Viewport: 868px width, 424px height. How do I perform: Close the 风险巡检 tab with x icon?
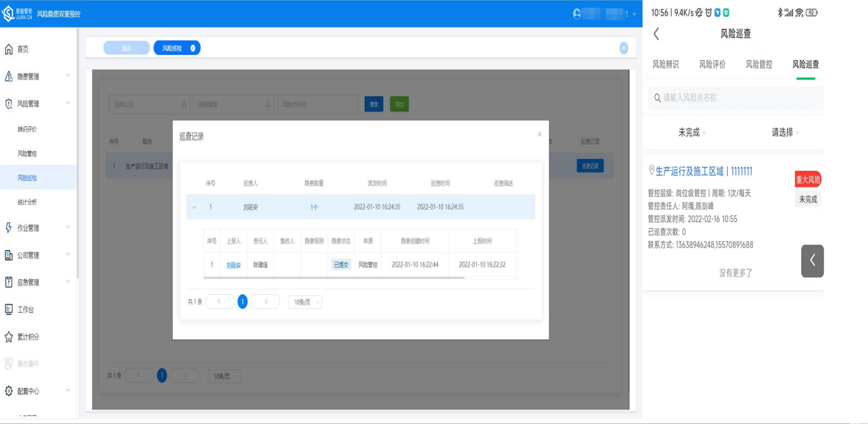(x=193, y=48)
